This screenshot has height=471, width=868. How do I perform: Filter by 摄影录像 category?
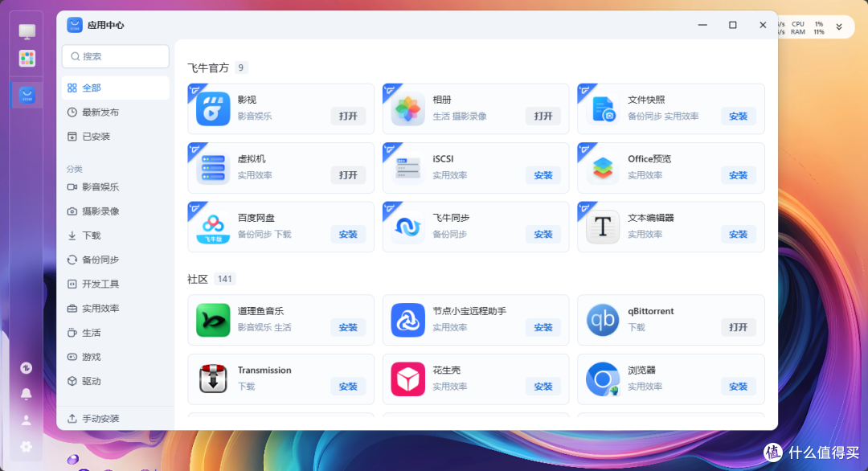tap(115, 211)
